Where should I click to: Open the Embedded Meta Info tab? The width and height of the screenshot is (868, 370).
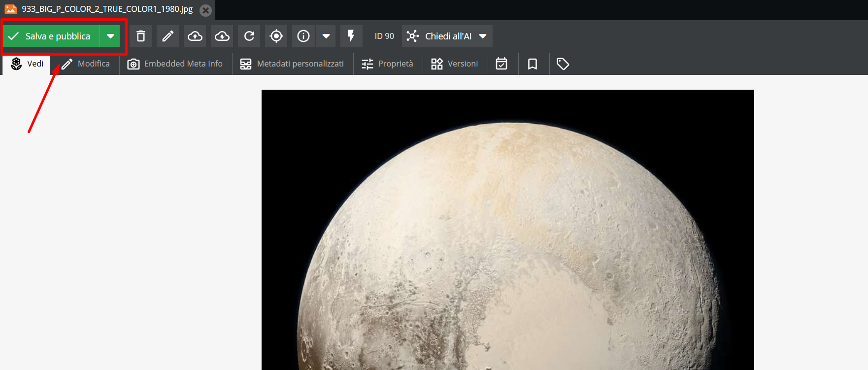click(175, 64)
